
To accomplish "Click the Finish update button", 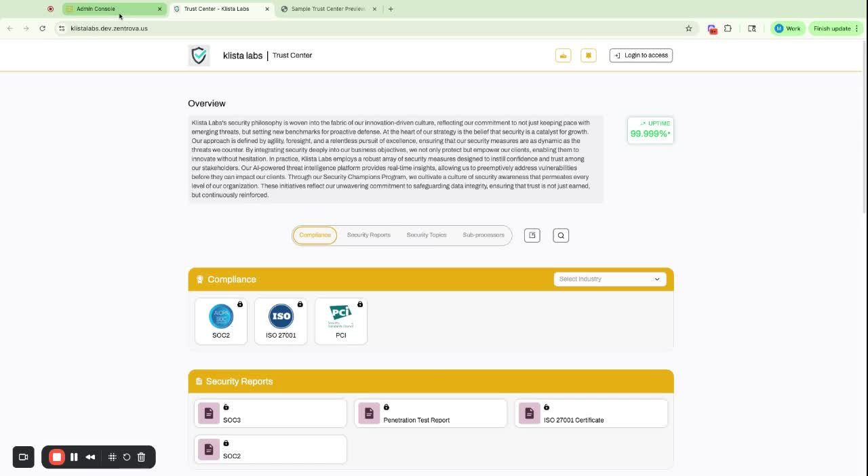I will pyautogui.click(x=832, y=28).
